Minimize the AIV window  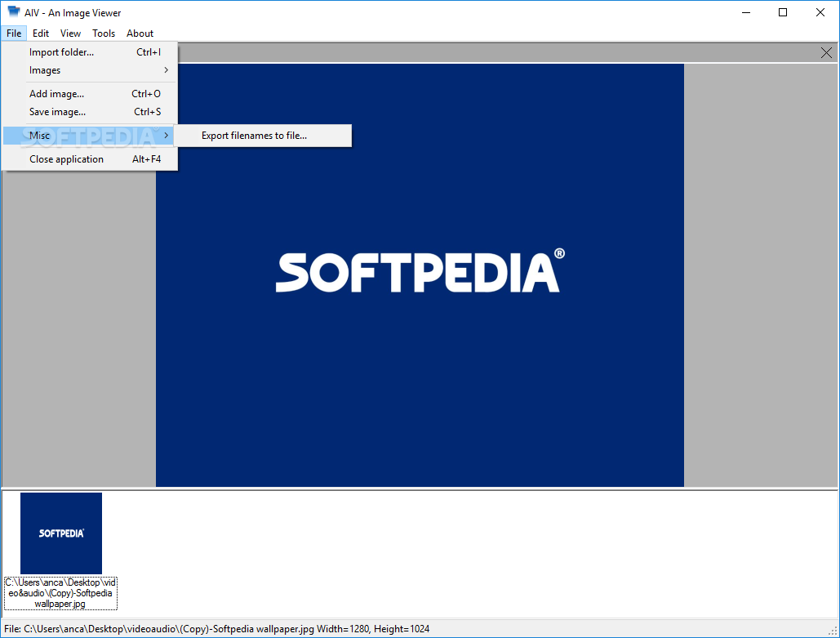(746, 12)
